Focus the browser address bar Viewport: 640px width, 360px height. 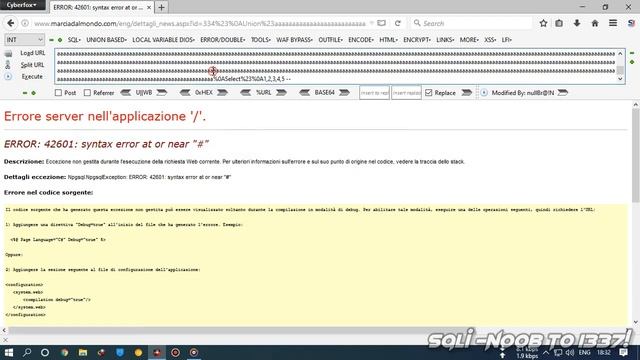point(200,23)
